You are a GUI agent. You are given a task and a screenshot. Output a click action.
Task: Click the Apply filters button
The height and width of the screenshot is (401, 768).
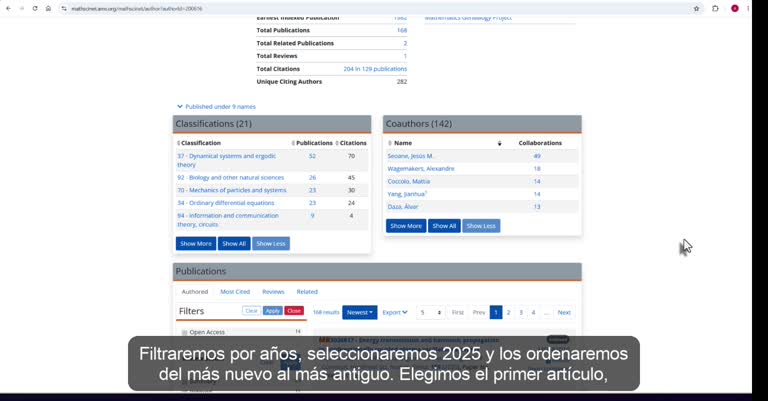(272, 311)
